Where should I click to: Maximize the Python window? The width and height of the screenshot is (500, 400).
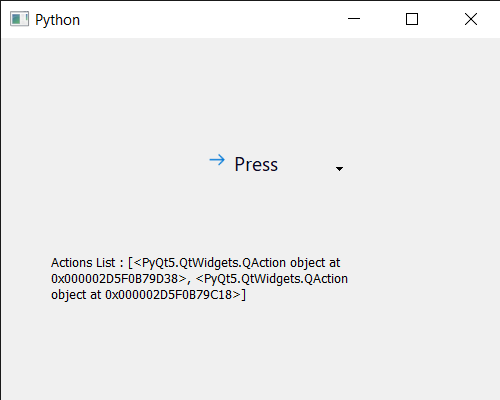[x=412, y=19]
